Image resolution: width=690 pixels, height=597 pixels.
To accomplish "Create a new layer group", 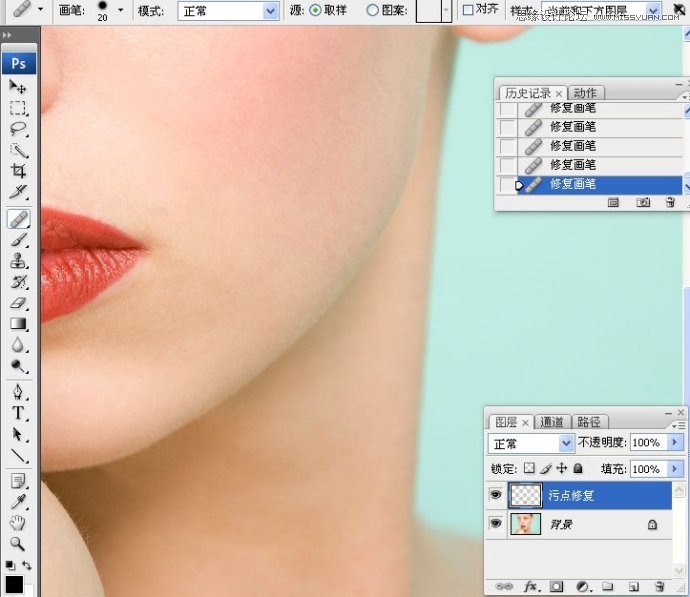I will 608,586.
